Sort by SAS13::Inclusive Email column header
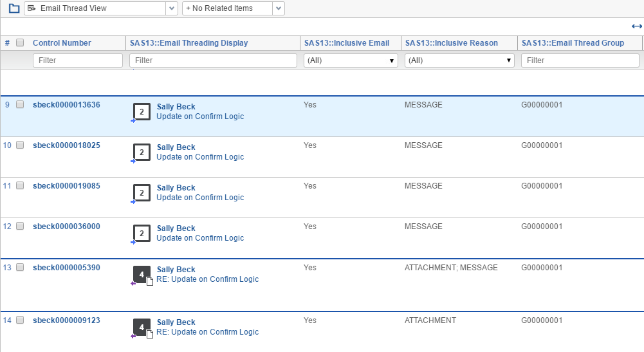Image resolution: width=644 pixels, height=352 pixels. (347, 42)
